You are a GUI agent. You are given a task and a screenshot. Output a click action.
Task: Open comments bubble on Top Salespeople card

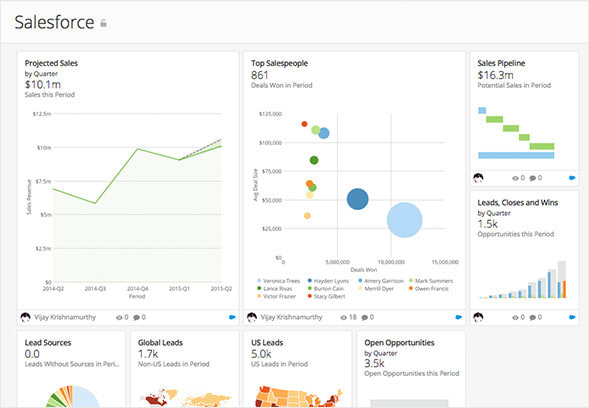(365, 318)
